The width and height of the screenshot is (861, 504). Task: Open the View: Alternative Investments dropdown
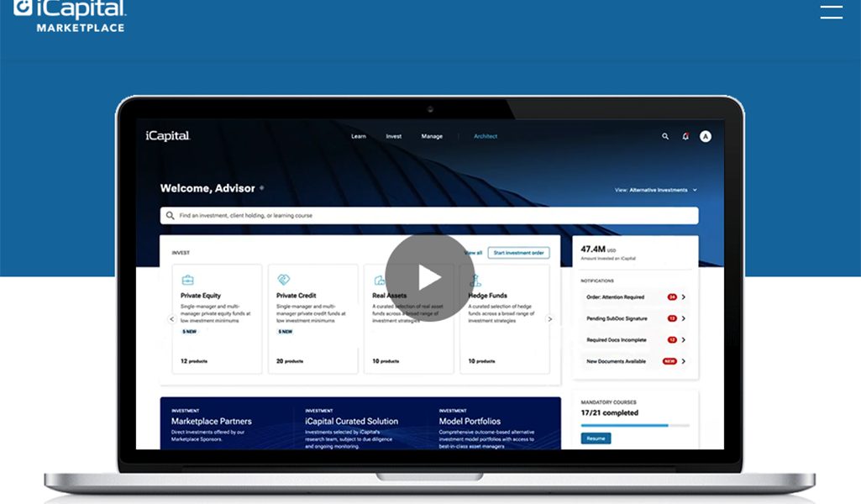coord(654,190)
